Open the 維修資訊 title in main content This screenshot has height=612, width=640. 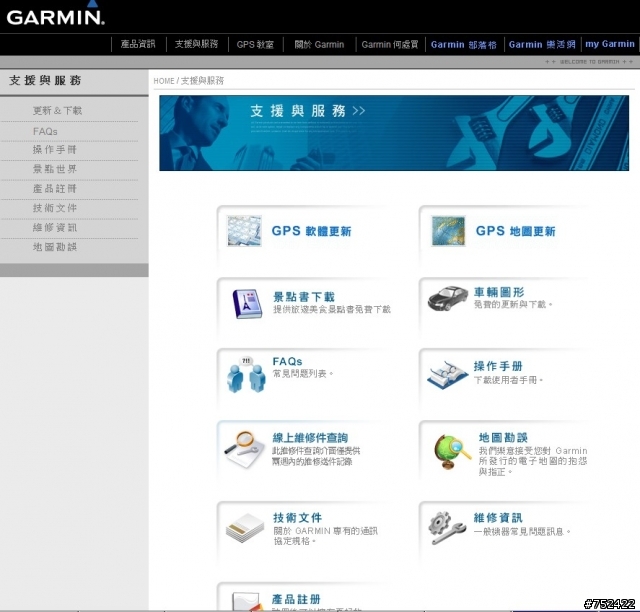(498, 518)
